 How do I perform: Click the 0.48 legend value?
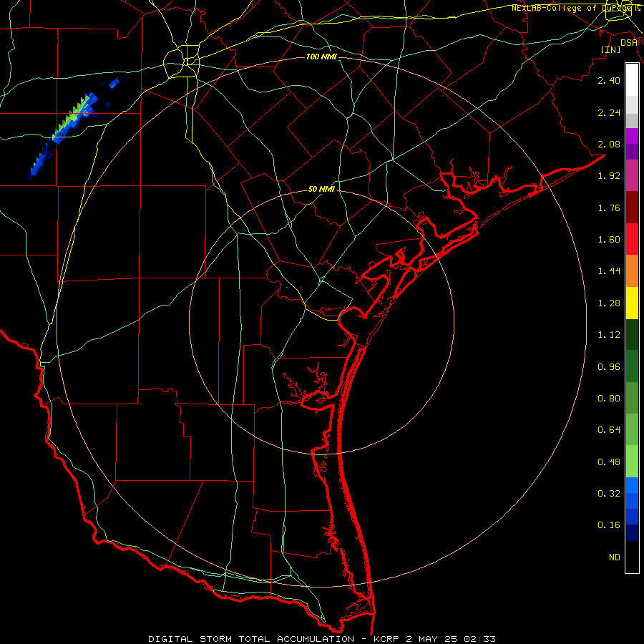(x=609, y=462)
